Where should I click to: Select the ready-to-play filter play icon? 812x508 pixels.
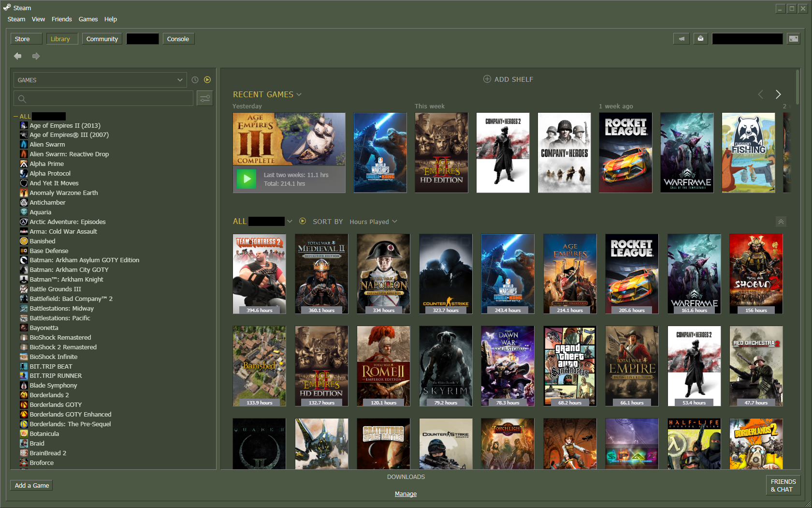[x=207, y=80]
